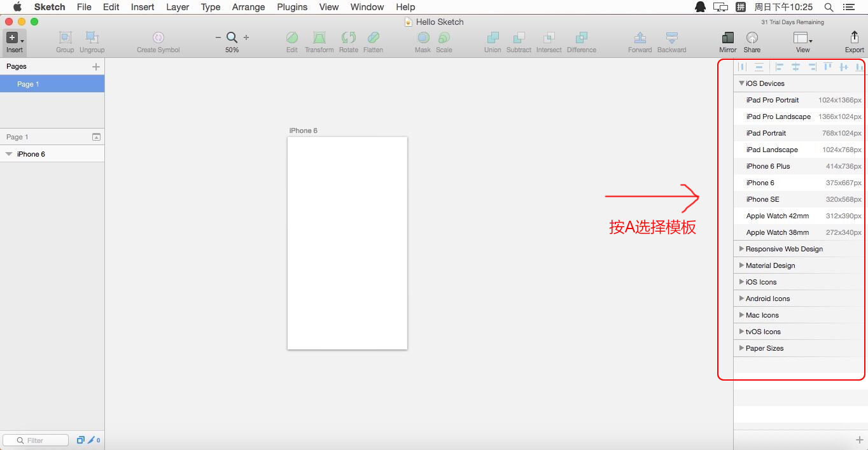Open the Arrange menu
Viewport: 868px width, 450px height.
click(248, 7)
